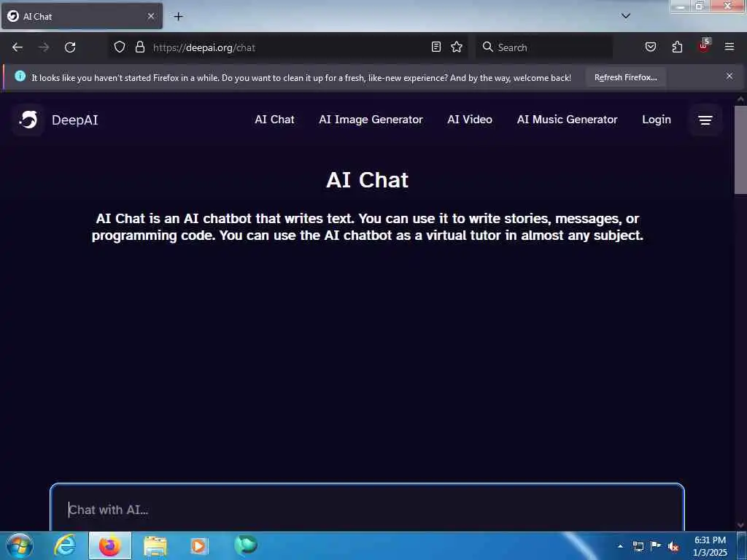Show hidden system tray icons arrow
Viewport: 747px width, 560px height.
[x=620, y=546]
